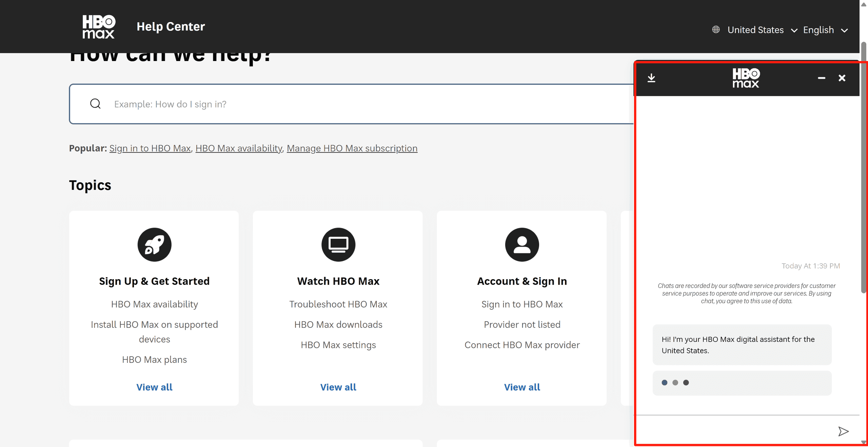Screen dimensions: 868x447
Task: Open Sign Up & Get Started topic
Action: point(154,281)
